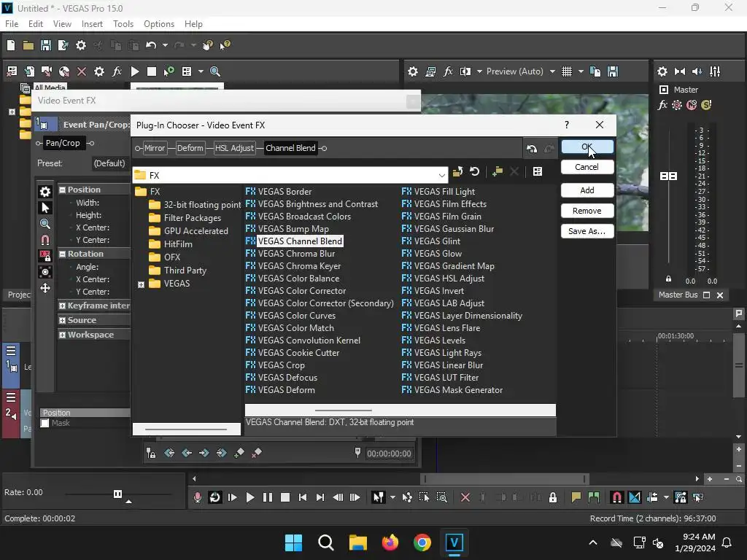Click Views list icon in Plug-In Chooser
The width and height of the screenshot is (747, 560).
538,171
